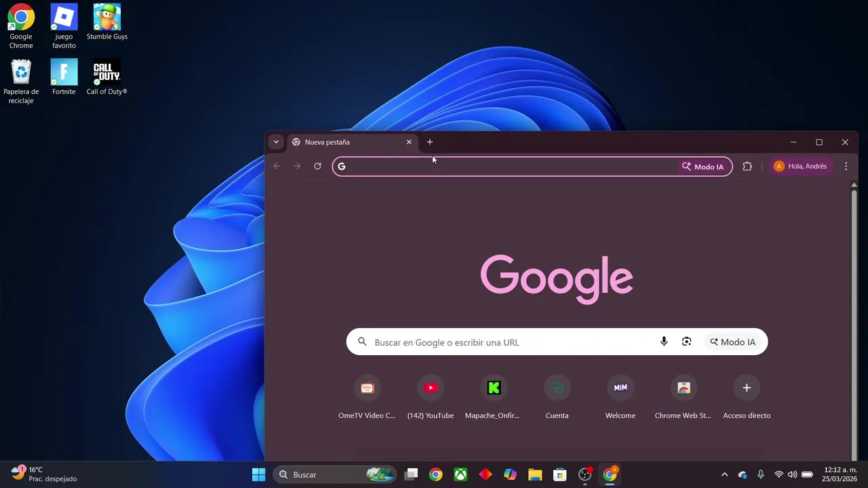Image resolution: width=868 pixels, height=488 pixels.
Task: Maximize the Chrome window
Action: (819, 142)
